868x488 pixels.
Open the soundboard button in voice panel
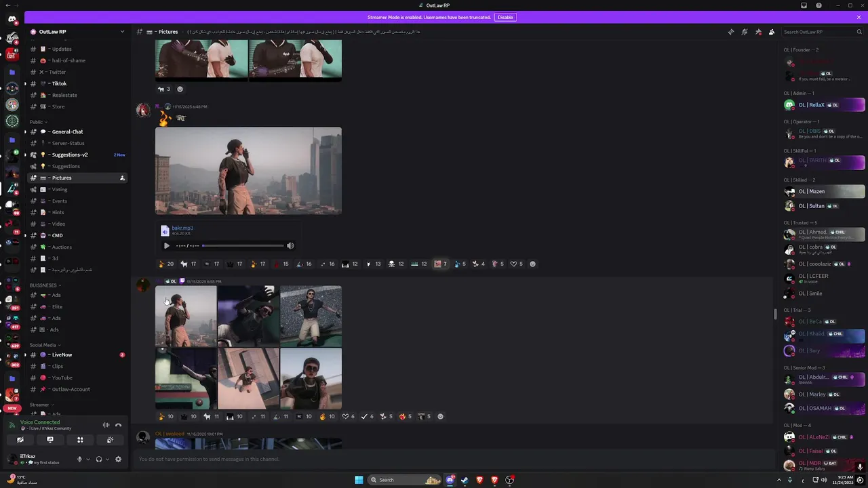pyautogui.click(x=110, y=440)
